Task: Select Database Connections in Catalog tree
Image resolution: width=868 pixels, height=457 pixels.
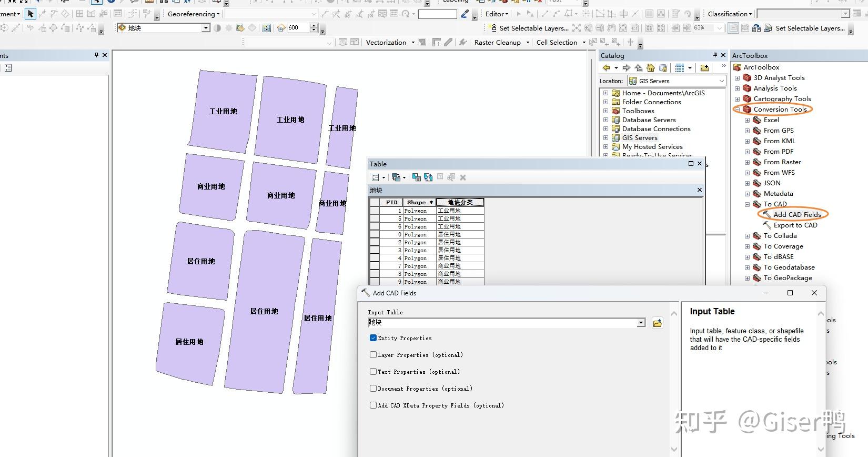Action: (x=656, y=129)
